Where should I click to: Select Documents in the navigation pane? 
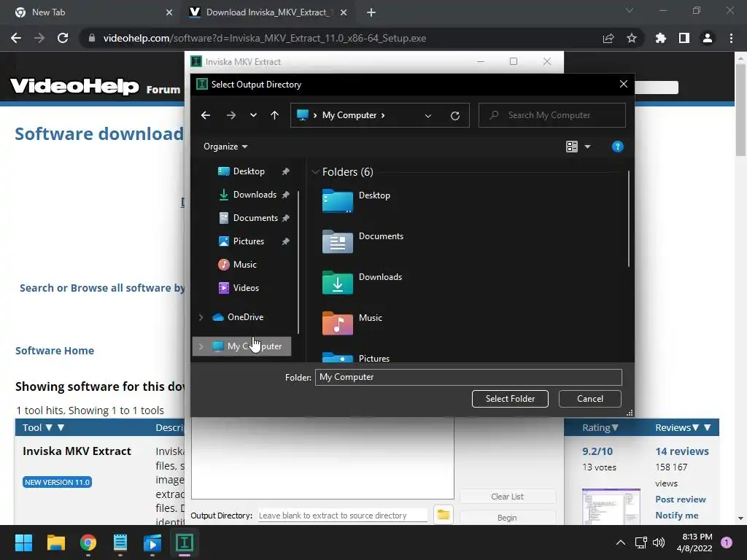click(x=255, y=218)
